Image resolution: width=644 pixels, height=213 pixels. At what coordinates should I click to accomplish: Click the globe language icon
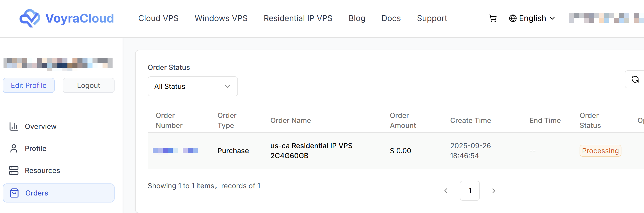513,18
